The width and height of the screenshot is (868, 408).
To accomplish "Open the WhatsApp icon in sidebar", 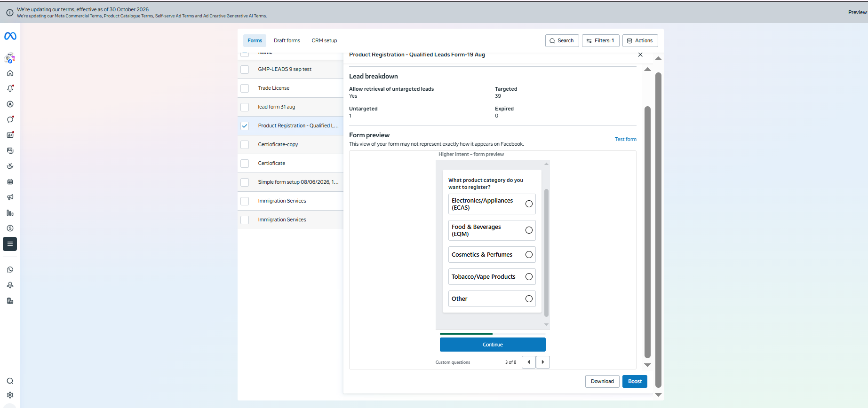I will [x=10, y=270].
